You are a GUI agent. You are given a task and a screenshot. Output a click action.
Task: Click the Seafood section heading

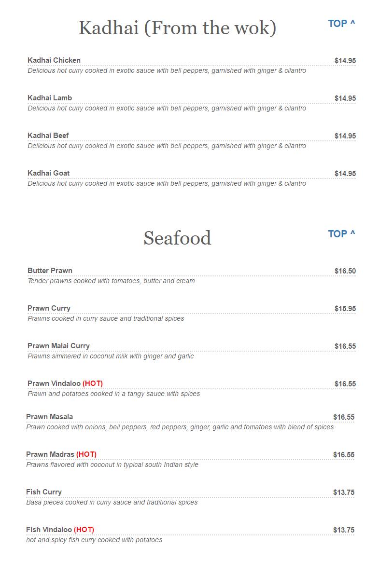(177, 238)
